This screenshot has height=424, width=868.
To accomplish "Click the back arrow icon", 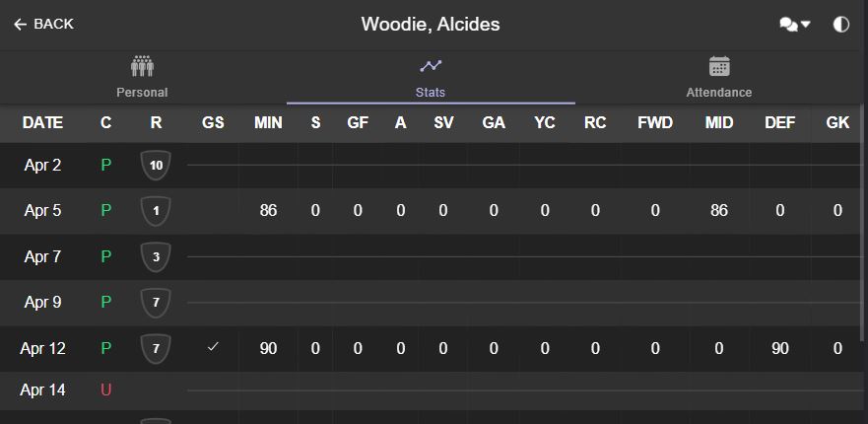I will [x=20, y=25].
